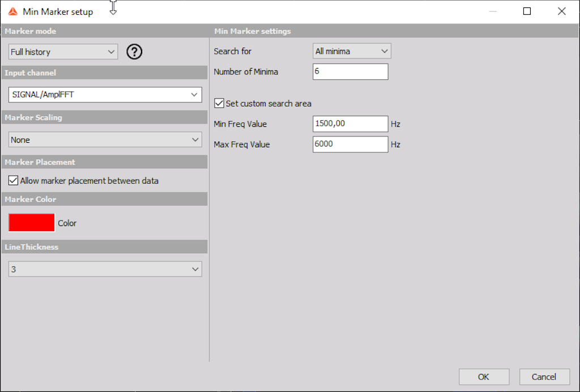
Task: Click the Min Marker setup window title
Action: tap(58, 12)
